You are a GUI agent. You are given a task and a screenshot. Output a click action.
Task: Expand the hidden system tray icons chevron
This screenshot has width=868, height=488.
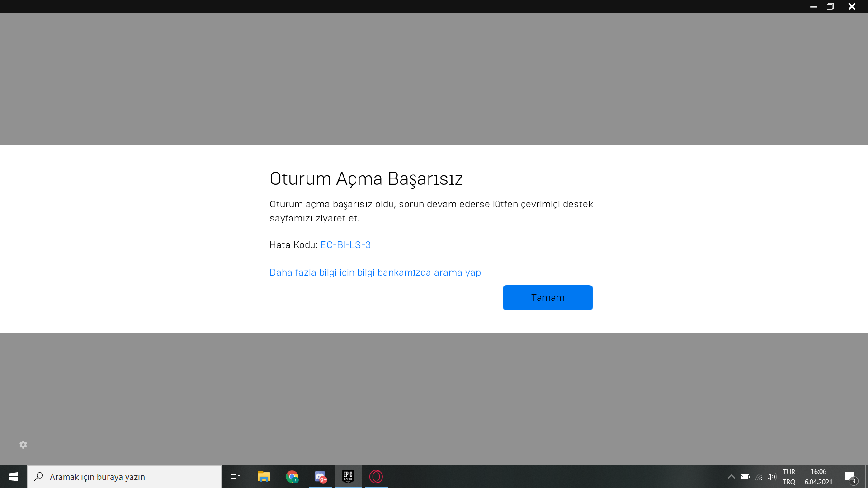(731, 477)
